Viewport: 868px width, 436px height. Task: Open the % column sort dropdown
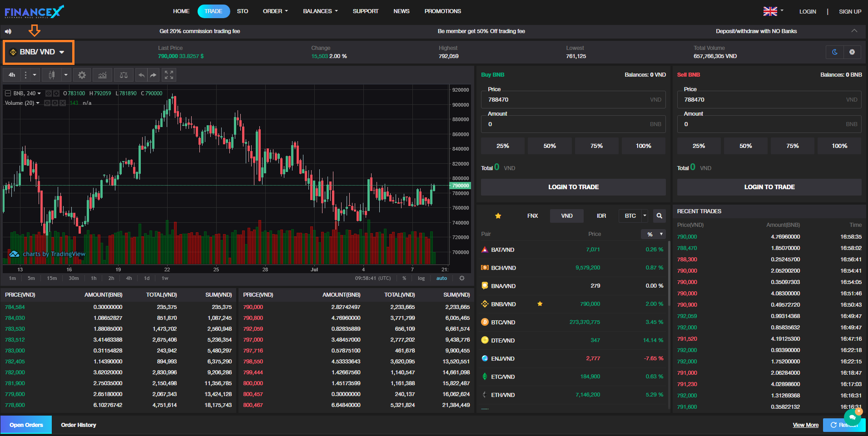(654, 234)
